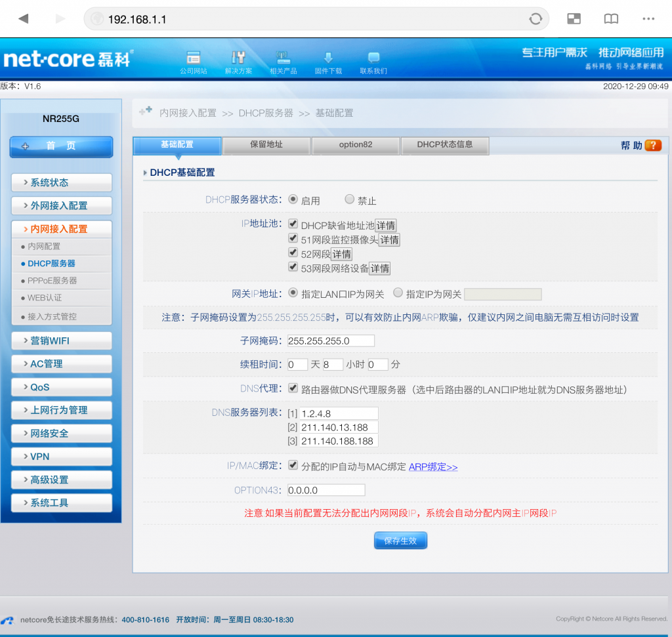Click the 公司网站 company website icon
The width and height of the screenshot is (672, 637).
pyautogui.click(x=193, y=58)
